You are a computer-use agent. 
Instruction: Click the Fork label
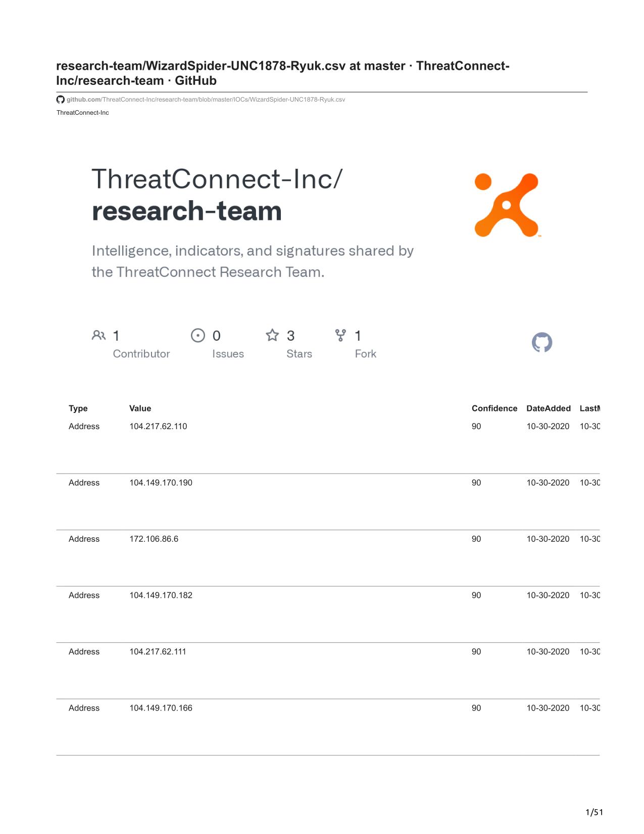[x=366, y=354]
